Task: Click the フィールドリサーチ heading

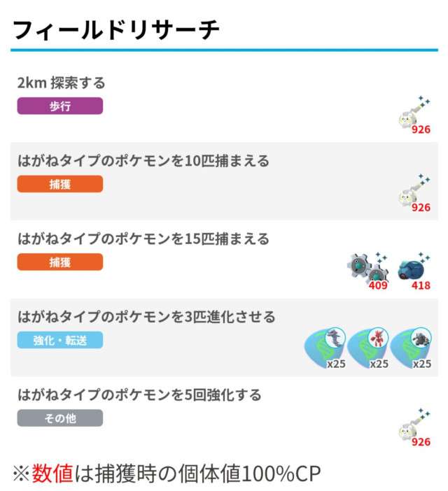Action: (116, 30)
